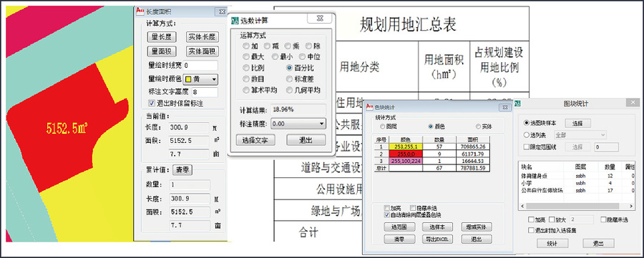Click the 增减实体 button
The image size is (644, 258).
tap(477, 227)
